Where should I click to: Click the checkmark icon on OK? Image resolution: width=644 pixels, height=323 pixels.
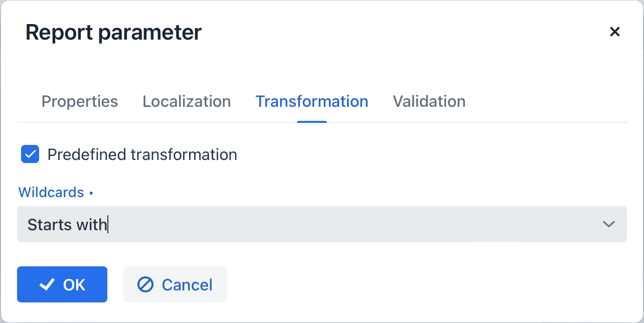(x=47, y=285)
